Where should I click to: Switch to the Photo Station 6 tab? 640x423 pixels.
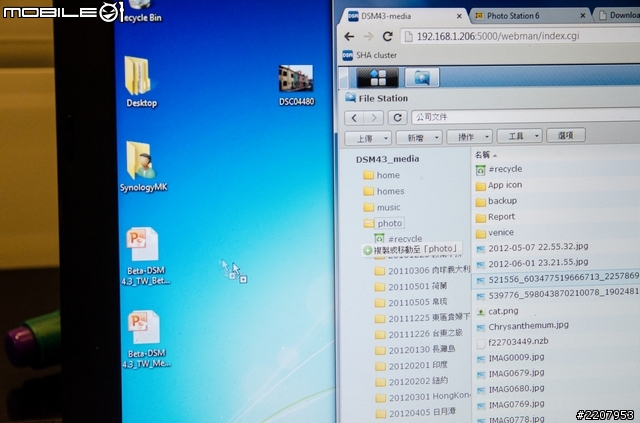point(530,16)
